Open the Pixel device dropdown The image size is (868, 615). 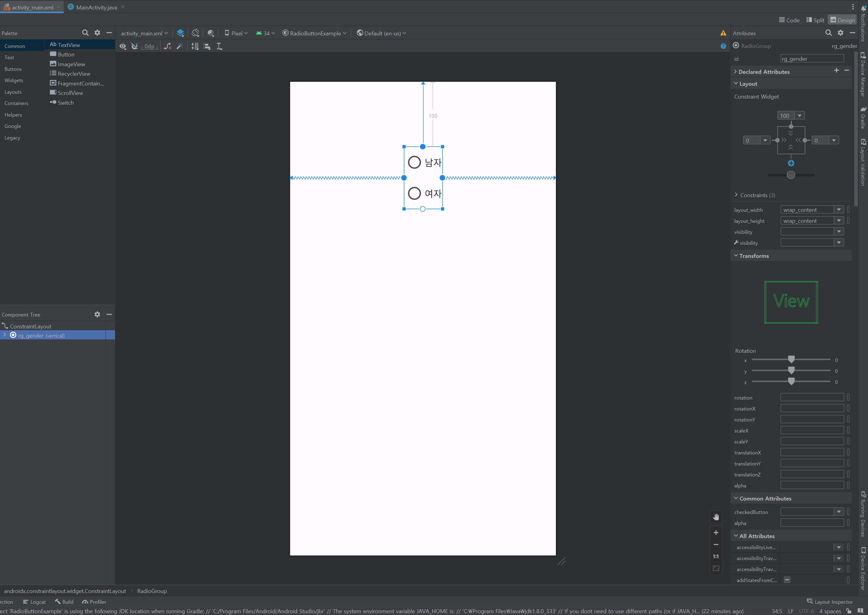tap(236, 33)
